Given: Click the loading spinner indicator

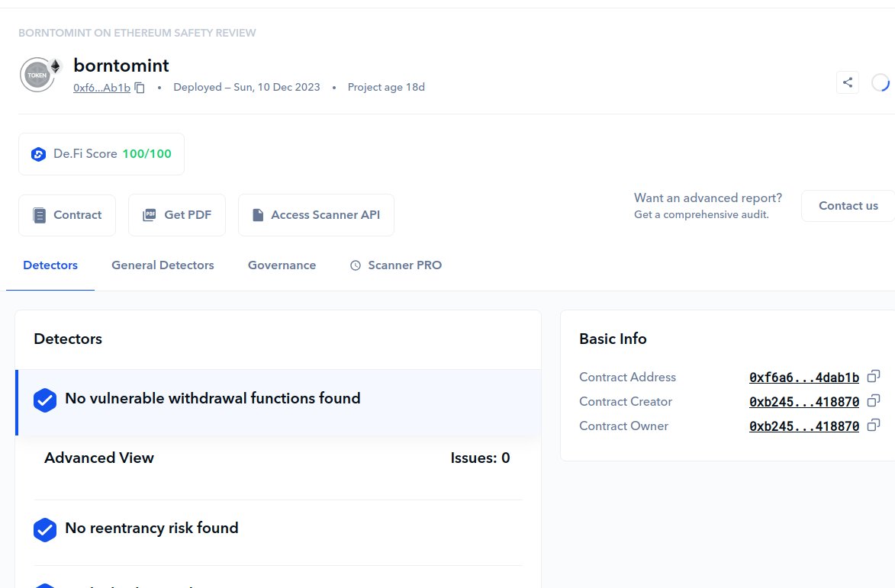Looking at the screenshot, I should [881, 82].
